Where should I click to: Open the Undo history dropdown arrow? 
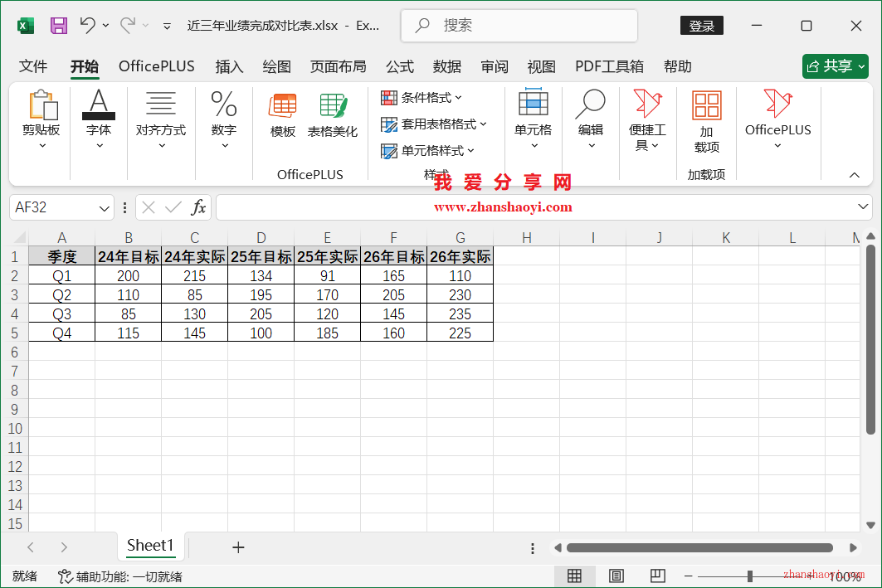(105, 26)
